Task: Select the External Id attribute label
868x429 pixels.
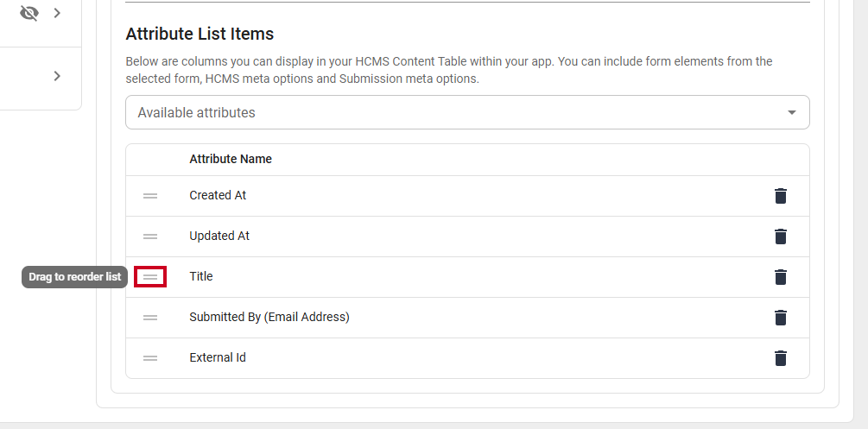Action: (218, 357)
